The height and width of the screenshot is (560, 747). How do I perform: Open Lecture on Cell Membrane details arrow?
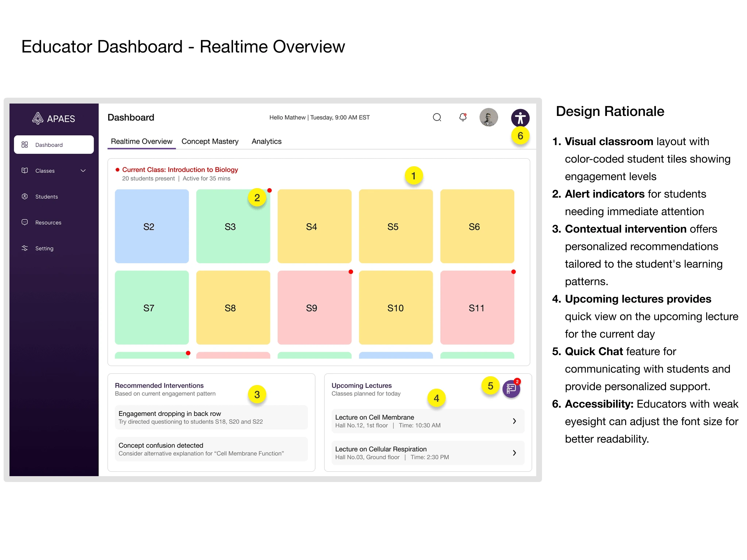click(x=514, y=421)
